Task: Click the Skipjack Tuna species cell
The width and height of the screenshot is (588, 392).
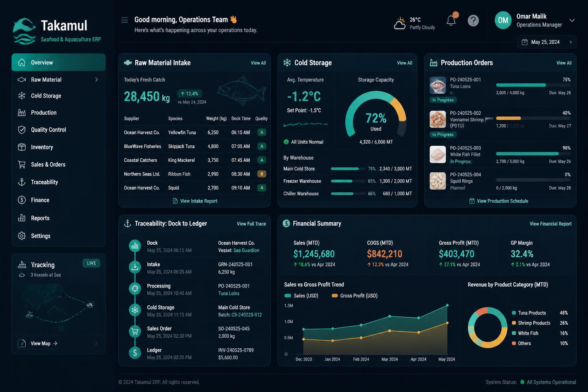Action: [x=181, y=146]
